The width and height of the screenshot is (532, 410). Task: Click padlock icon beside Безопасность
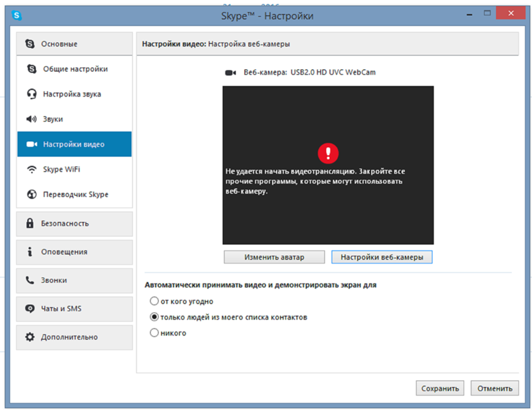pos(30,223)
